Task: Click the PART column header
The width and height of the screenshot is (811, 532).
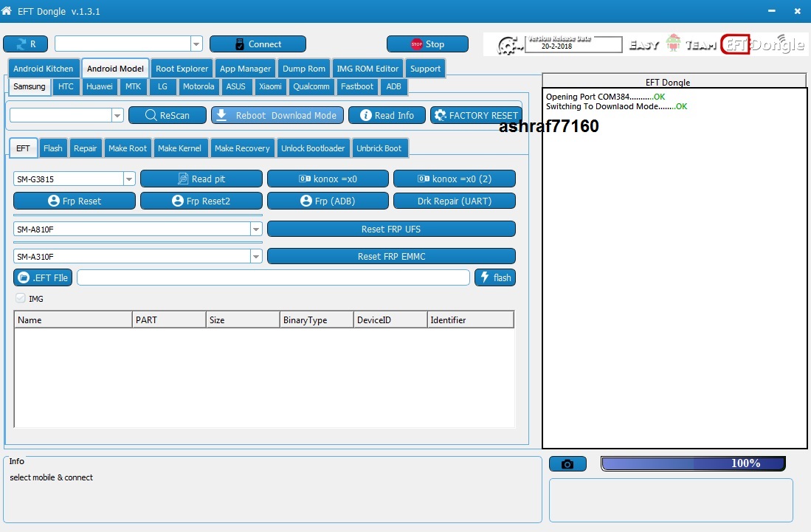Action: coord(169,320)
